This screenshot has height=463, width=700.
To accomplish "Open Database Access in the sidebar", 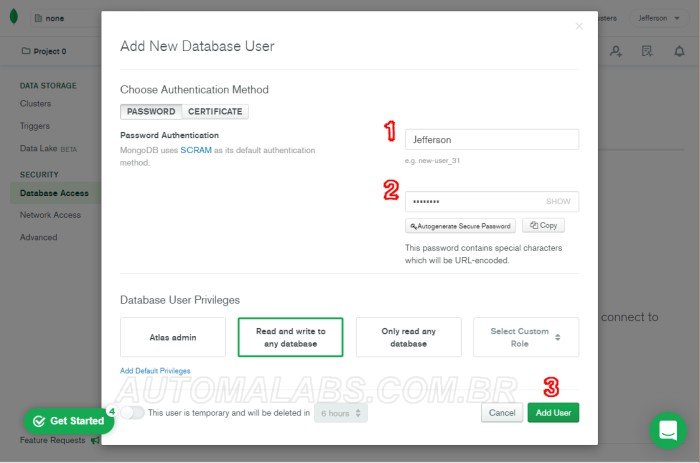I will click(54, 193).
